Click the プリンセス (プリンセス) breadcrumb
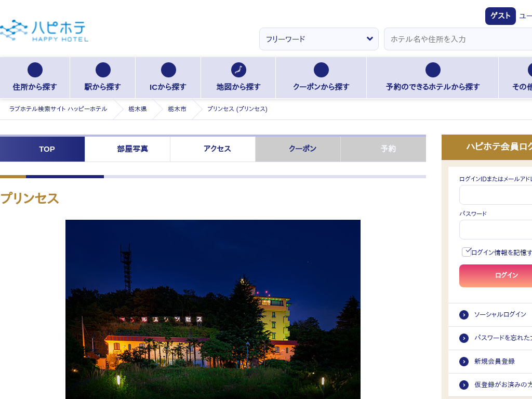The image size is (532, 399). (237, 109)
